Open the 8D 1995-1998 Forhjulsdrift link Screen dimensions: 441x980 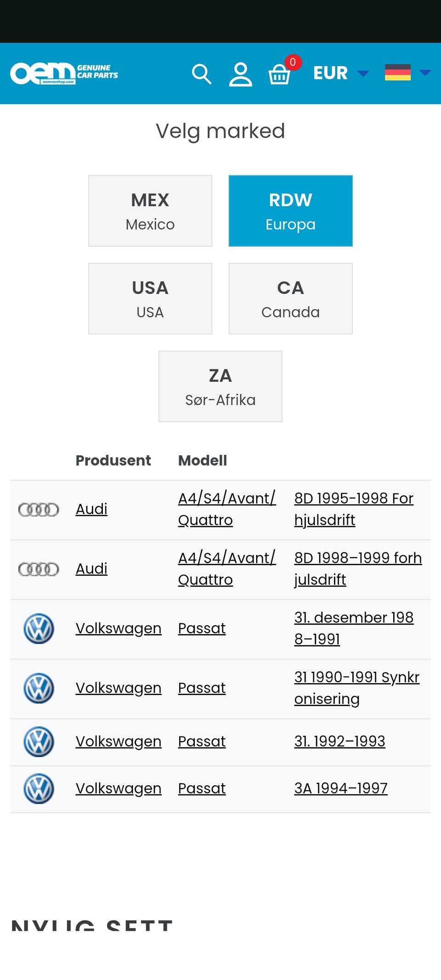point(354,509)
